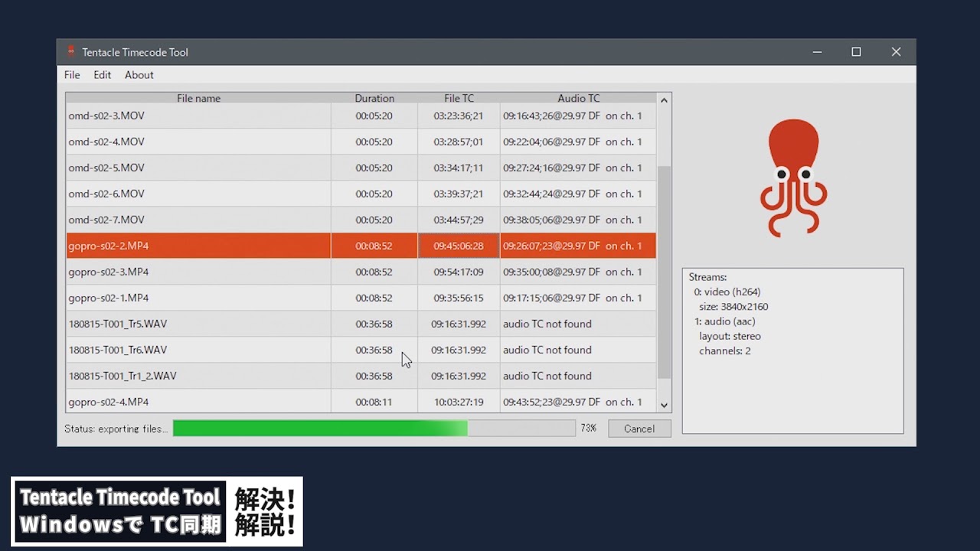Sort by Duration column header
The width and height of the screenshot is (980, 551).
(x=374, y=98)
